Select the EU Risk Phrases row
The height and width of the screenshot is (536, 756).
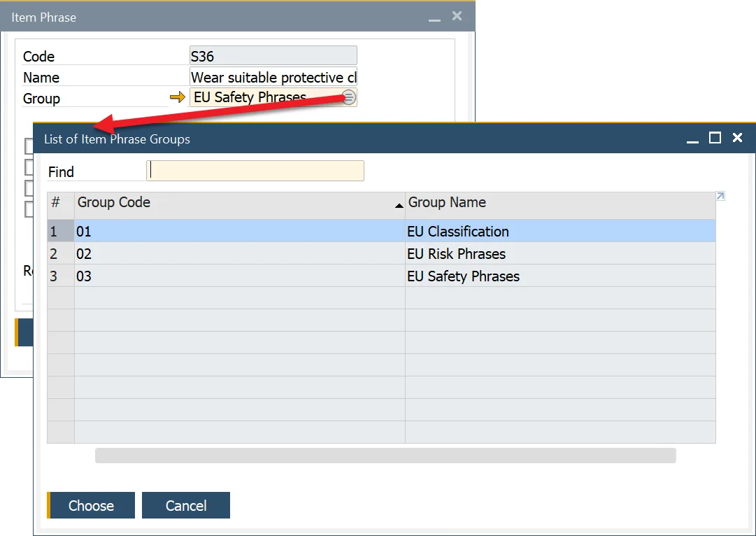pyautogui.click(x=456, y=254)
